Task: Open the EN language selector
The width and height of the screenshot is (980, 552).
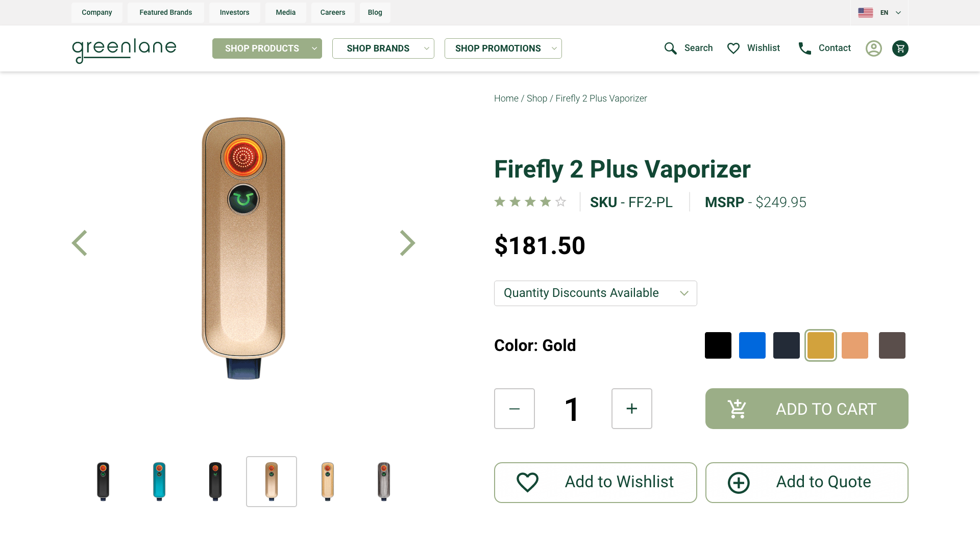Action: pyautogui.click(x=879, y=13)
